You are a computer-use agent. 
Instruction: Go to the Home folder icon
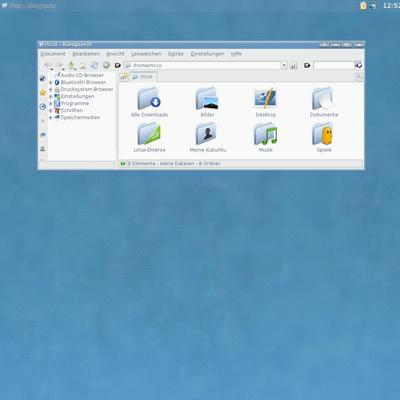pyautogui.click(x=83, y=65)
